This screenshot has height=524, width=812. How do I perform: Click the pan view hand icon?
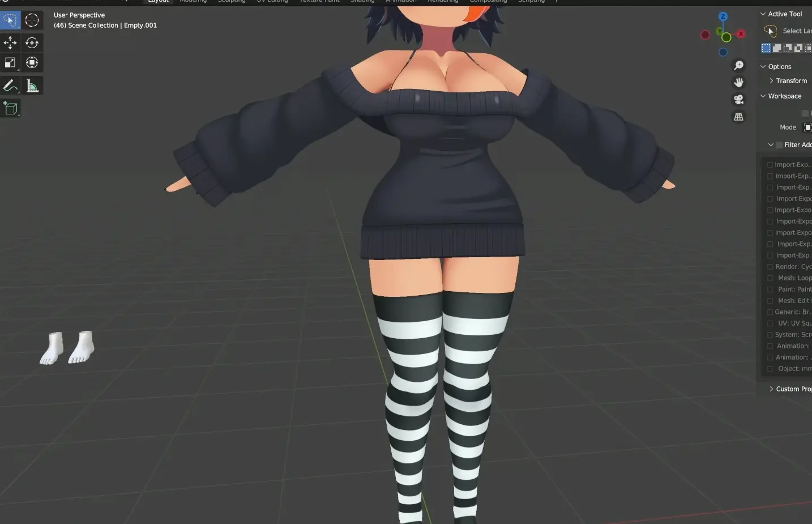[x=738, y=83]
